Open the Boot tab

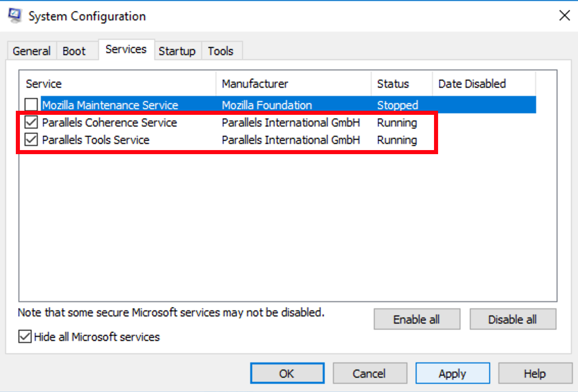point(74,51)
